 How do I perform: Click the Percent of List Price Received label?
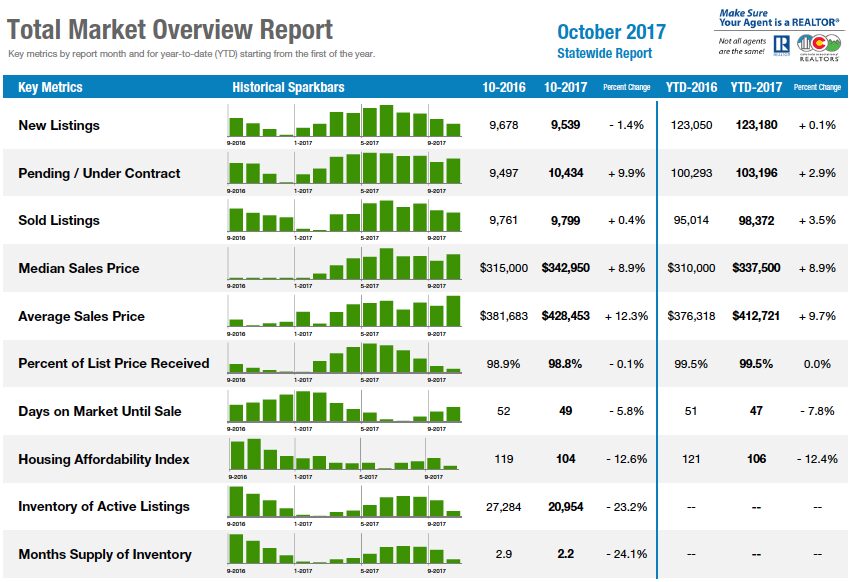[113, 363]
